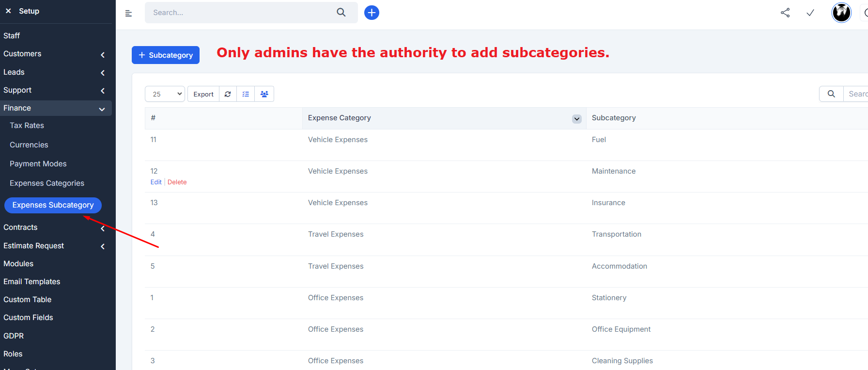The width and height of the screenshot is (868, 370).
Task: Click the group users icon in the table toolbar
Action: (x=264, y=94)
